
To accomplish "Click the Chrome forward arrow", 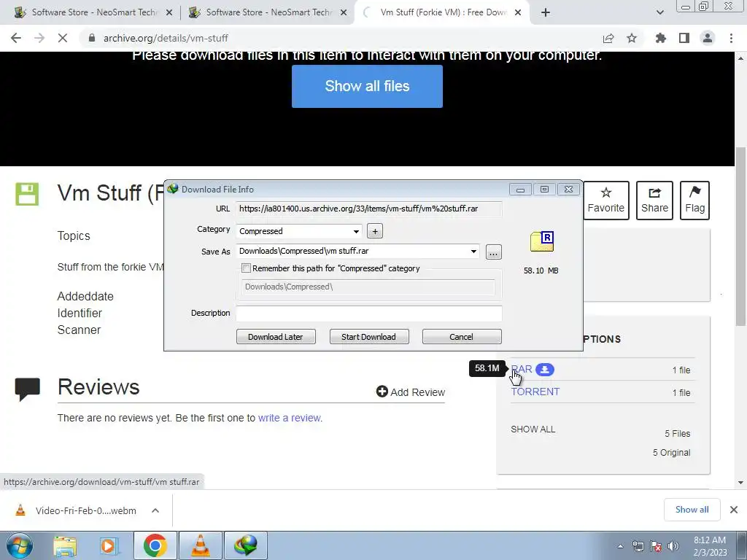I will coord(39,38).
